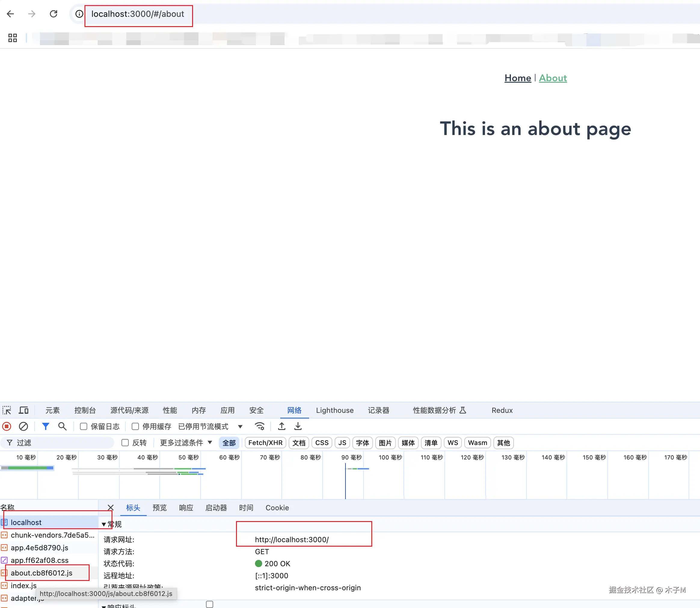Switch to the Lighthouse panel

[x=335, y=410]
